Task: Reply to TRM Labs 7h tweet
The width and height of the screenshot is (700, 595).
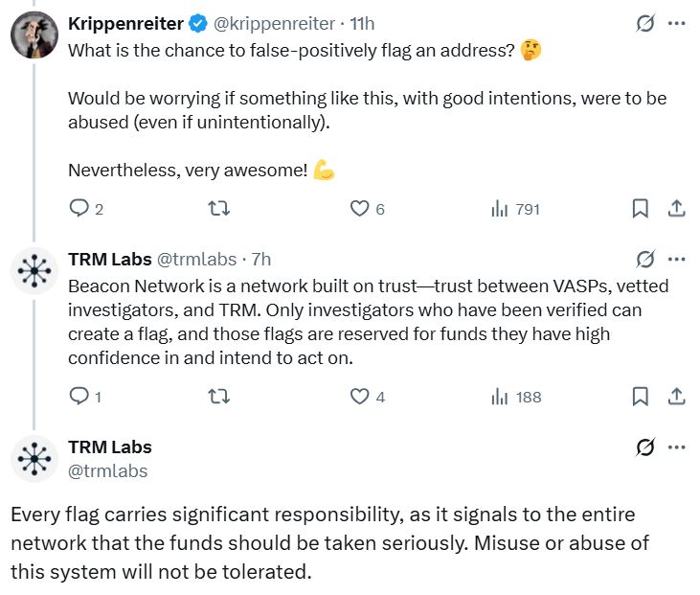Action: (x=79, y=396)
